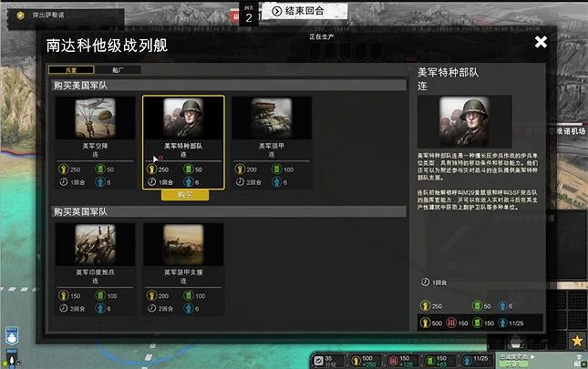Screen dimensions: 588x369
Task: Click the 2回合 build time on 美军装甲连 card
Action: click(x=253, y=182)
